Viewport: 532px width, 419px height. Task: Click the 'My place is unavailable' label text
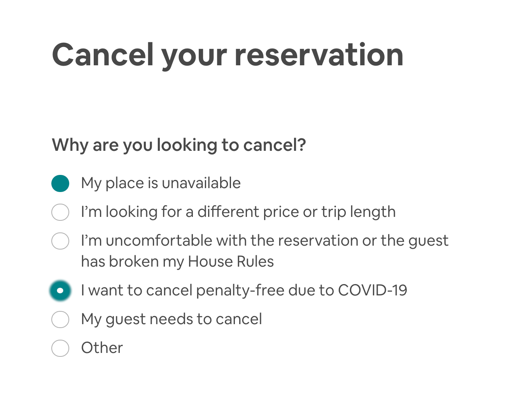coord(161,183)
